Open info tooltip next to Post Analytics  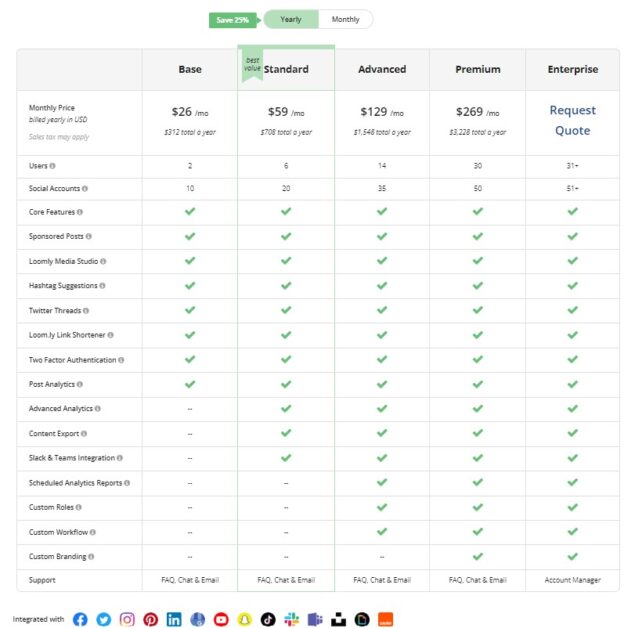[x=80, y=385]
